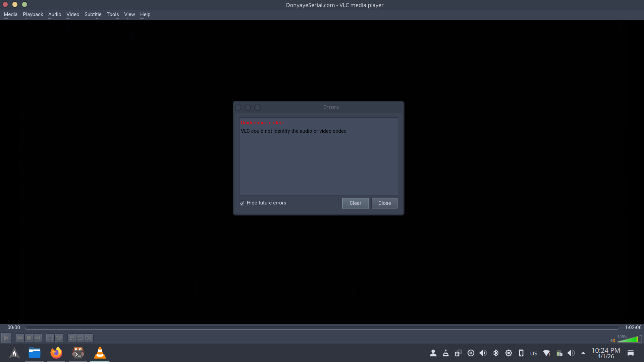The height and width of the screenshot is (362, 644).
Task: Open the Help menu
Action: click(145, 14)
